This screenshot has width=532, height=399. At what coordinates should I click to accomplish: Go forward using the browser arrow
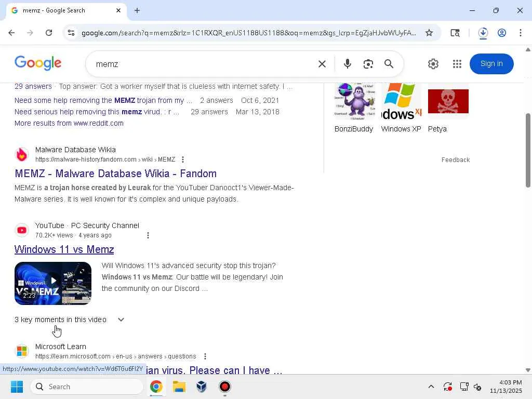[30, 33]
